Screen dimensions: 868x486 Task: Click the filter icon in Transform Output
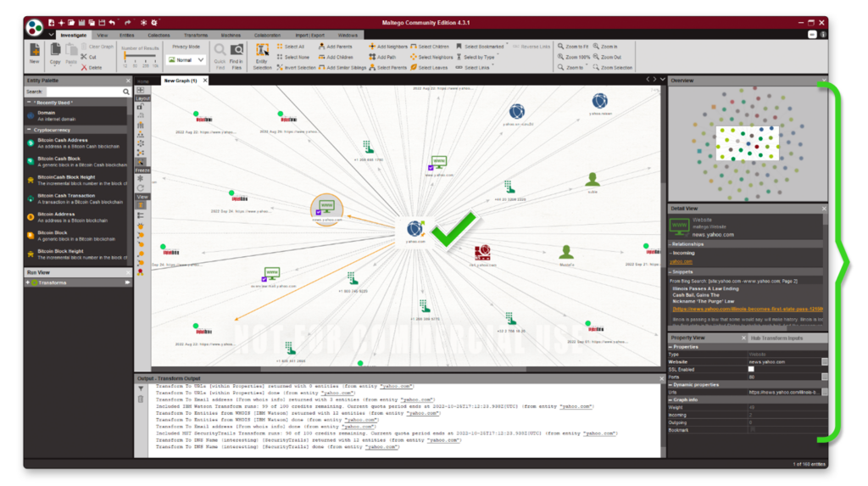pos(141,389)
